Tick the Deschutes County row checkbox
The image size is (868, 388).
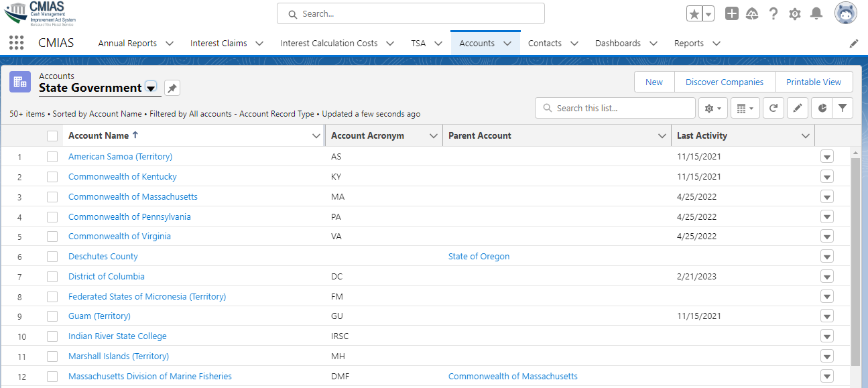coord(52,257)
